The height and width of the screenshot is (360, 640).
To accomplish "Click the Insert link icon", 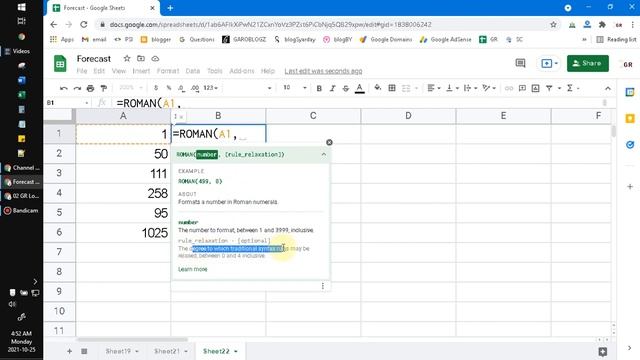I will coord(509,88).
